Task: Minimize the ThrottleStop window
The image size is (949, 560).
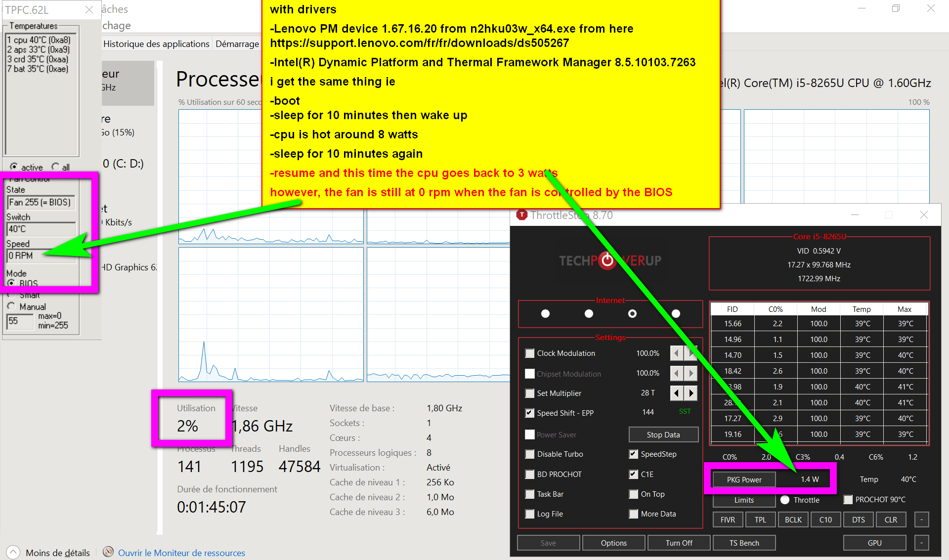Action: (855, 215)
